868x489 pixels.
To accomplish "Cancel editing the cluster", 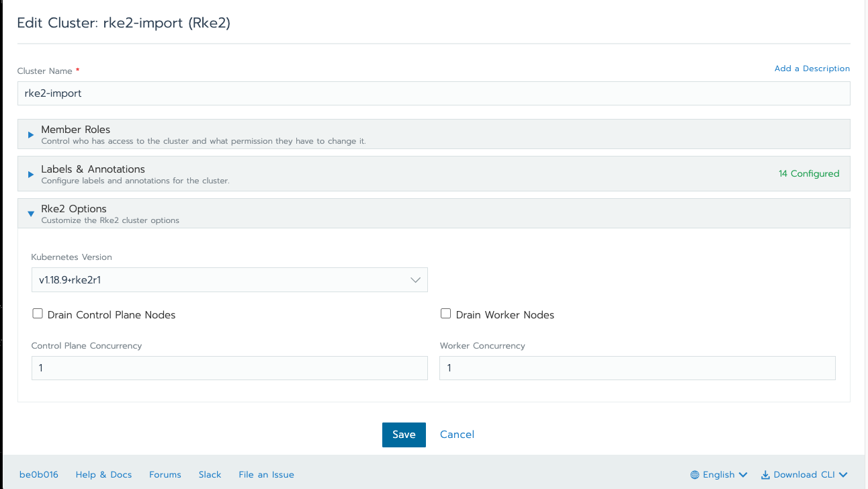I will 457,435.
